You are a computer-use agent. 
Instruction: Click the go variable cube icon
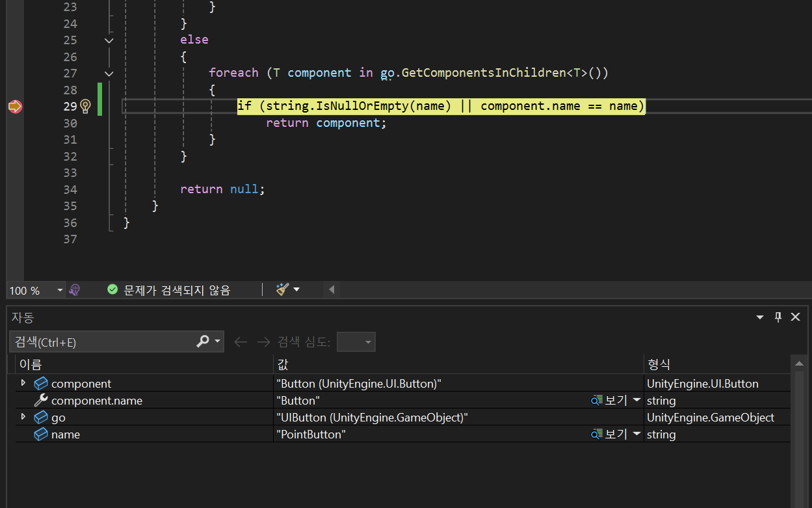(x=41, y=418)
